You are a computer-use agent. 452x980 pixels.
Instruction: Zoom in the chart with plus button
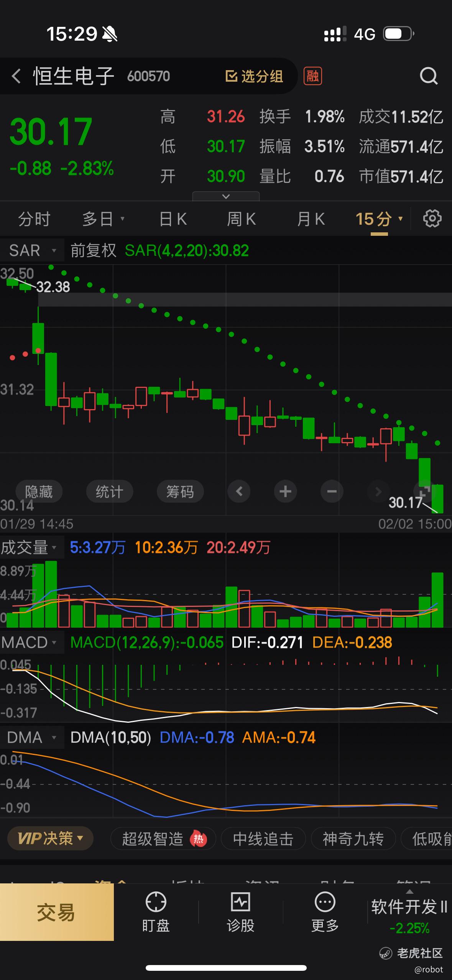click(x=285, y=491)
